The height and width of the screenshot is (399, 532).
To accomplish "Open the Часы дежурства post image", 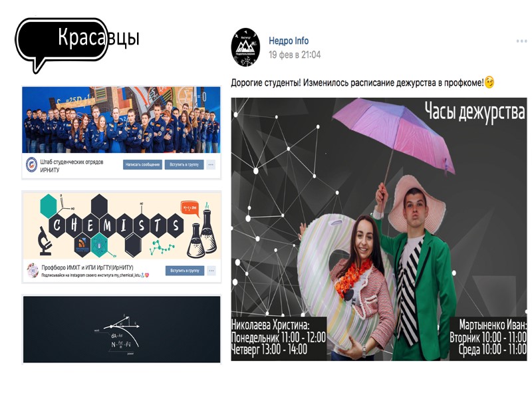I will pos(379,229).
